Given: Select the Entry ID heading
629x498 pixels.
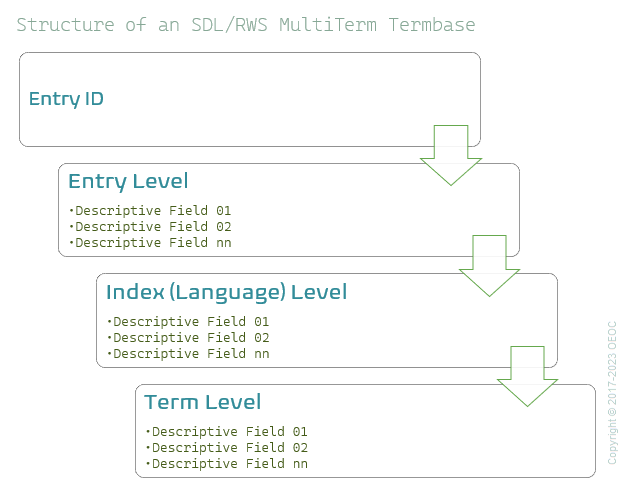Looking at the screenshot, I should tap(66, 99).
